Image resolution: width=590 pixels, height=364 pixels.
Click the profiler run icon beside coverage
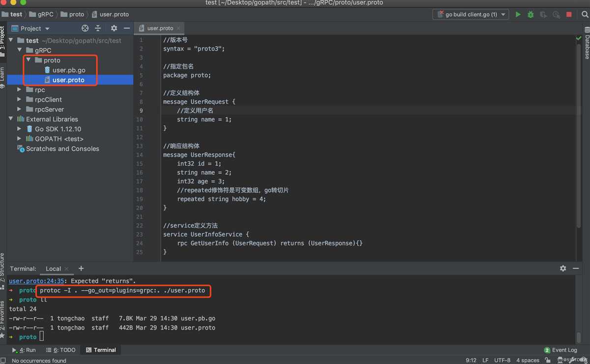556,15
